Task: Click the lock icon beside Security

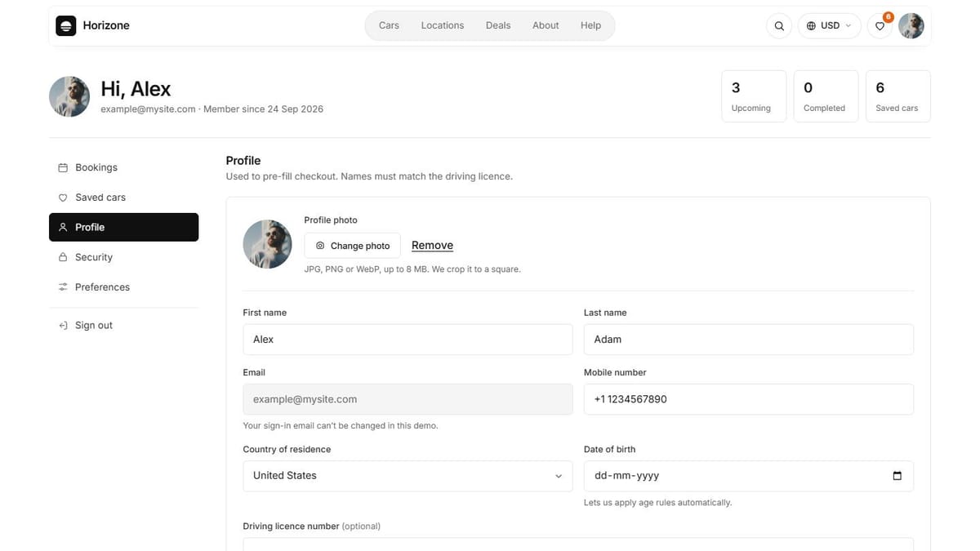Action: point(63,257)
